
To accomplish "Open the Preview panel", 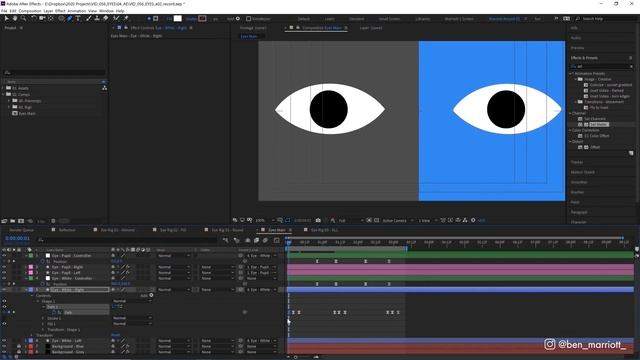I will 577,48.
